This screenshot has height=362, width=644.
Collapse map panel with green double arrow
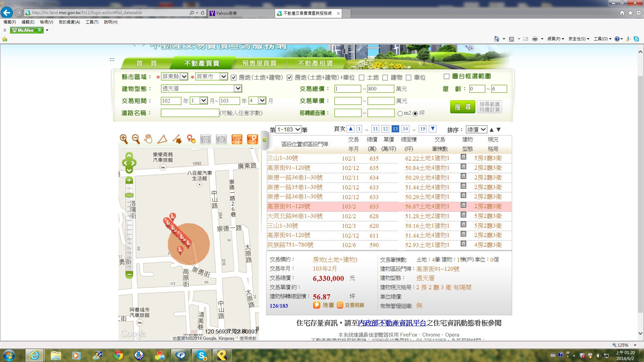pos(265,140)
